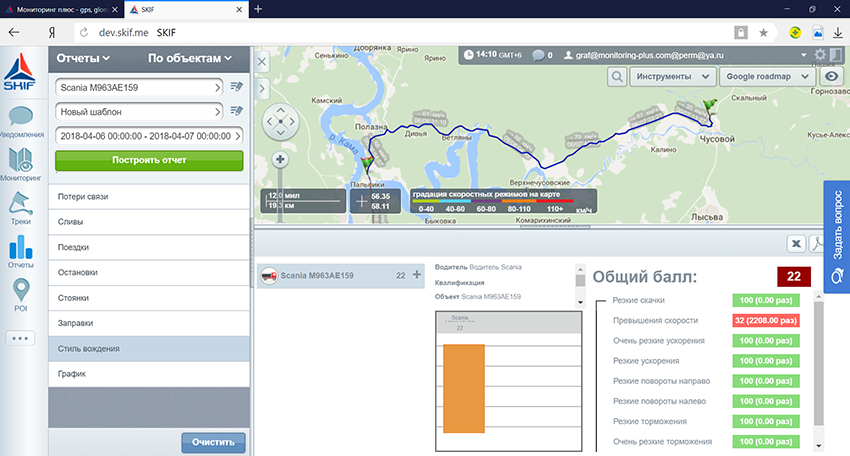850x456 pixels.
Task: Open user account dropdown arrow
Action: (x=803, y=55)
